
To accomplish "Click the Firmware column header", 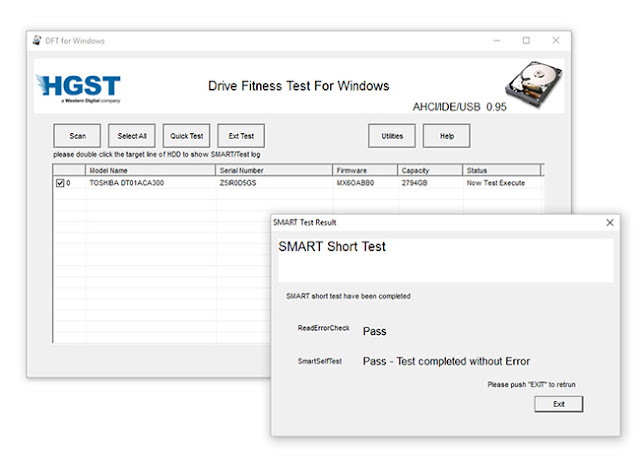I will click(x=365, y=170).
